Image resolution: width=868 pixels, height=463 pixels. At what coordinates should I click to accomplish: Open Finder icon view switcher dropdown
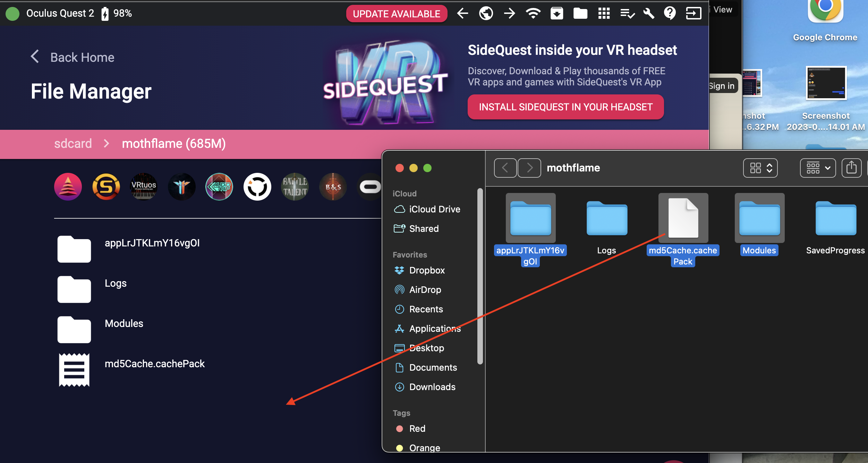760,168
